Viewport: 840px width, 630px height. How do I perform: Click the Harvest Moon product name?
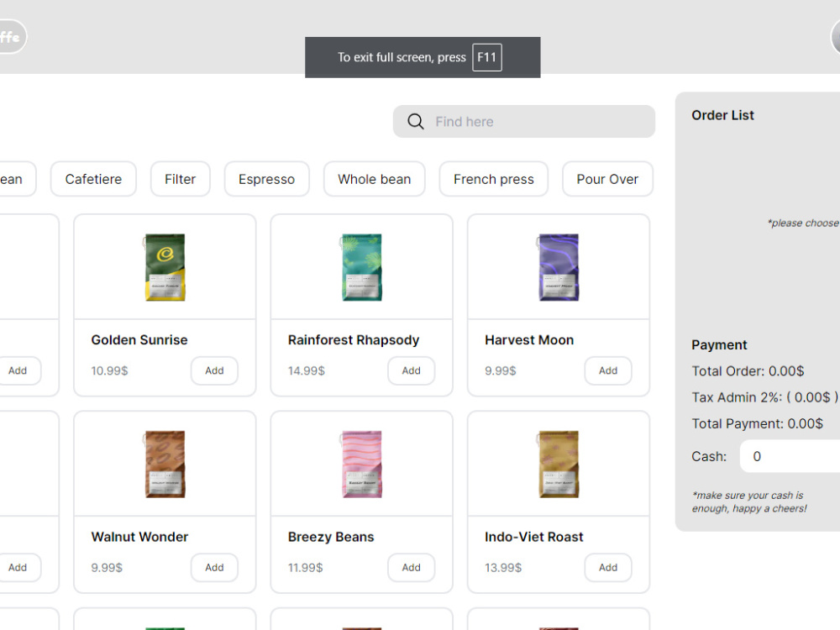coord(529,340)
